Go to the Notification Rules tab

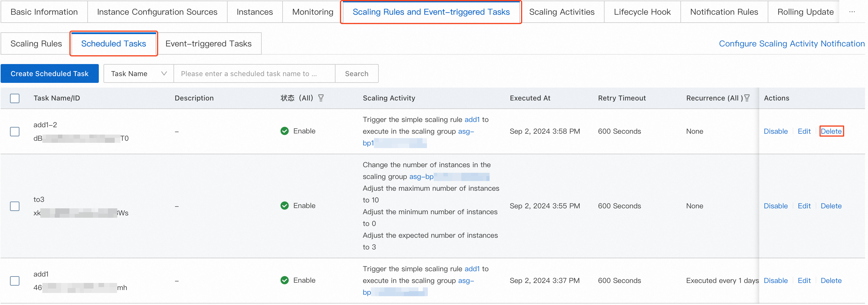click(724, 12)
